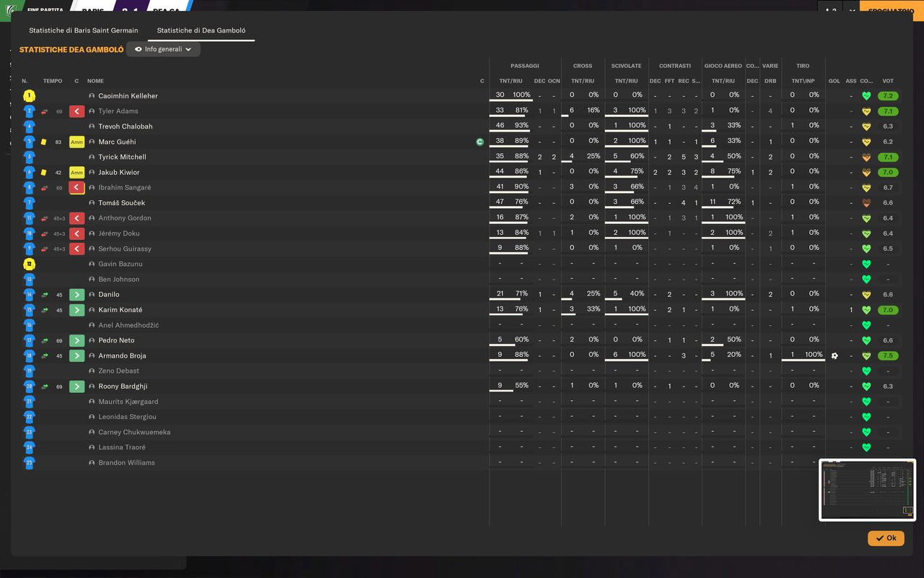Sort by the ASS column header

click(851, 81)
